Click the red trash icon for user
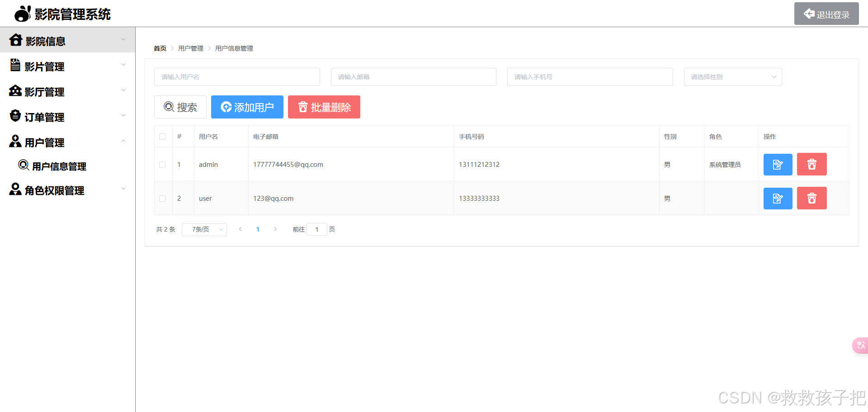This screenshot has width=868, height=412. pyautogui.click(x=811, y=198)
